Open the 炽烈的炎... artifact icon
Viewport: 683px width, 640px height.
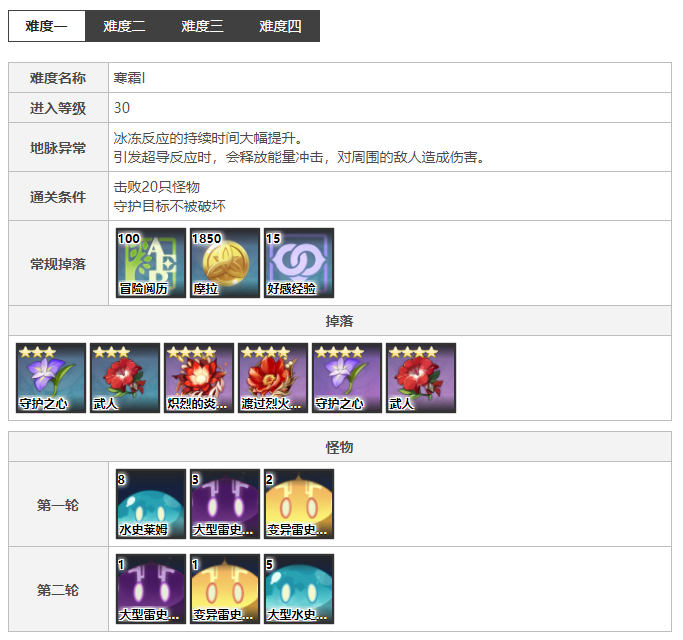click(x=199, y=378)
